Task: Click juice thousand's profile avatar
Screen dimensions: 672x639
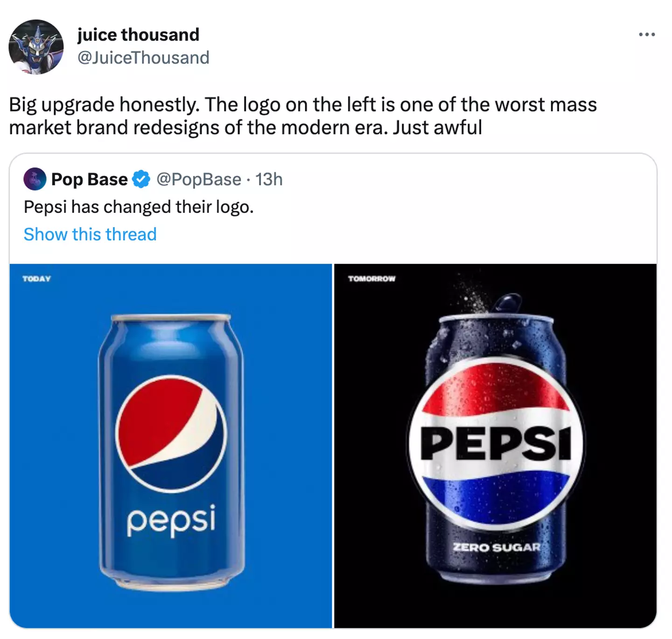Action: click(36, 47)
